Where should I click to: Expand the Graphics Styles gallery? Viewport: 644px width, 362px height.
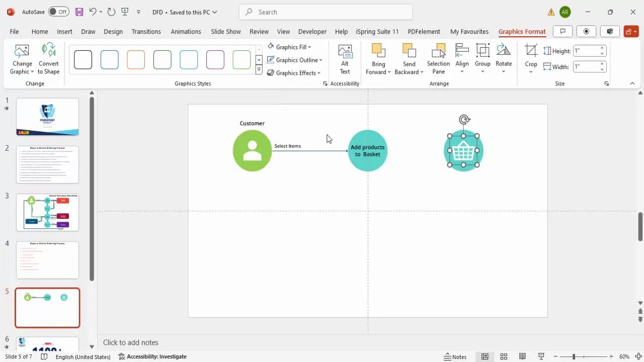pyautogui.click(x=259, y=70)
